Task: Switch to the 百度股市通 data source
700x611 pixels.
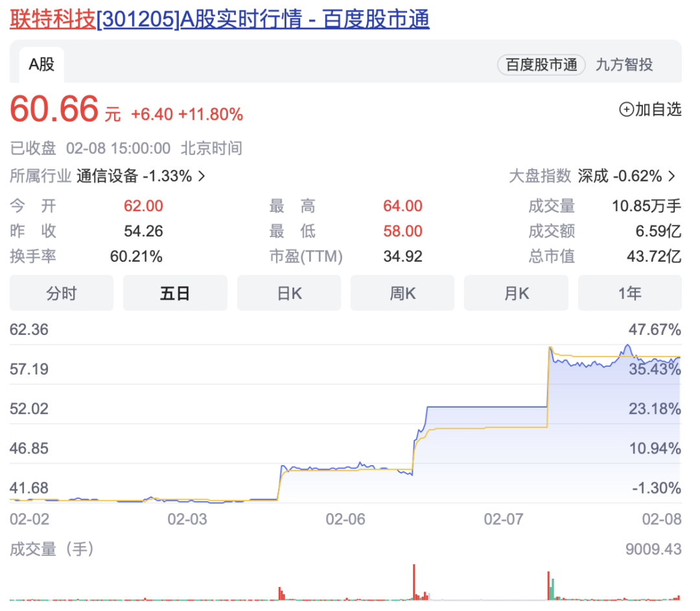Action: tap(541, 65)
